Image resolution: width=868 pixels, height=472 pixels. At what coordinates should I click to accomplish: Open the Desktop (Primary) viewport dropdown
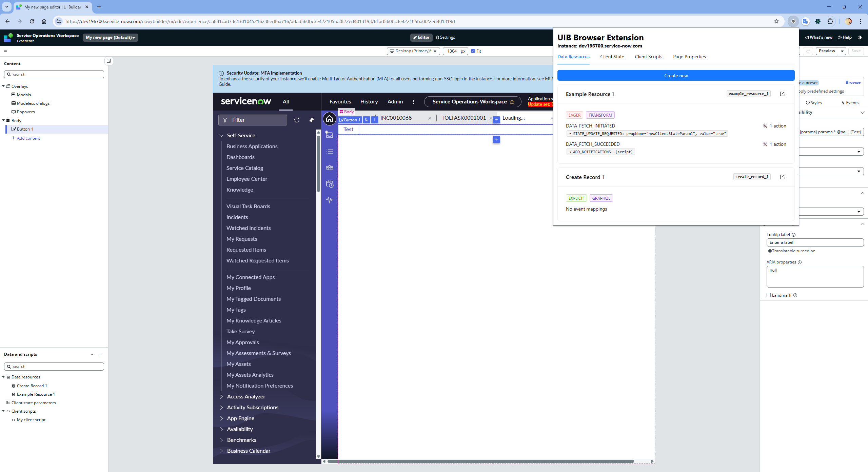[x=413, y=51]
